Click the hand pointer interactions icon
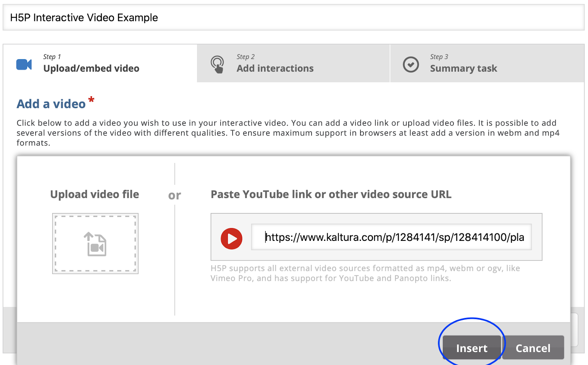Image resolution: width=588 pixels, height=365 pixels. point(217,64)
